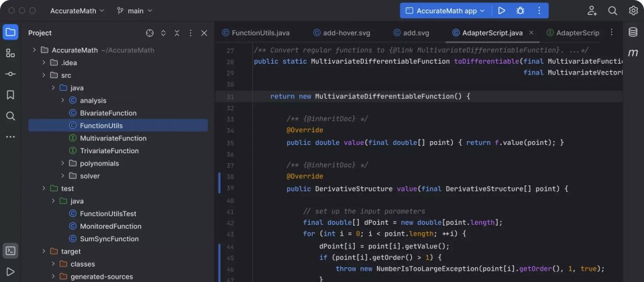Collapse the src java folder chevron
Viewport: 644px width, 282px height.
click(53, 87)
